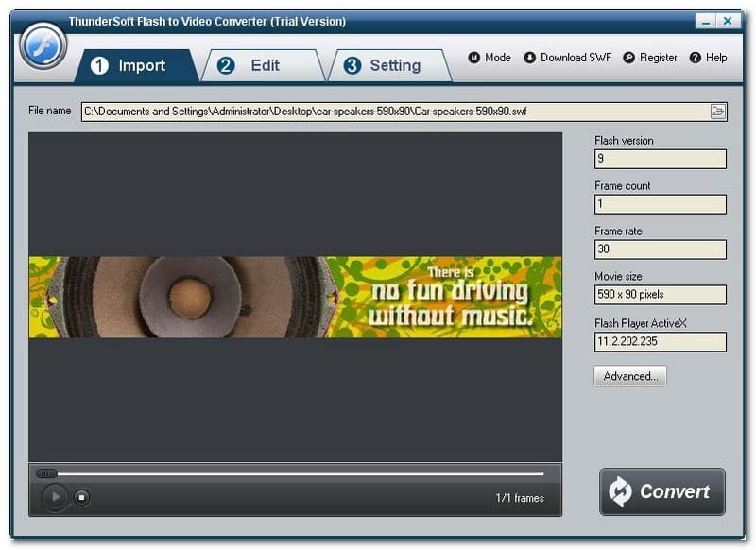
Task: Click the File name path field
Action: click(x=394, y=112)
